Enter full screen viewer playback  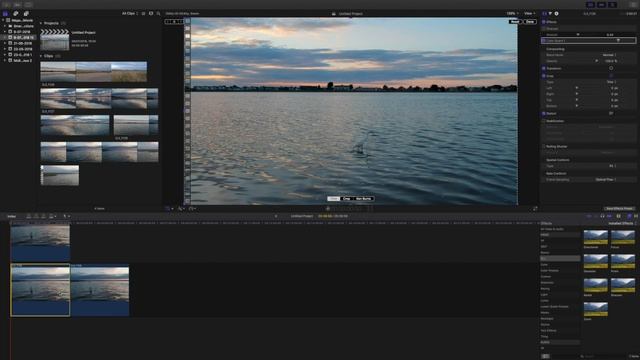(x=535, y=209)
